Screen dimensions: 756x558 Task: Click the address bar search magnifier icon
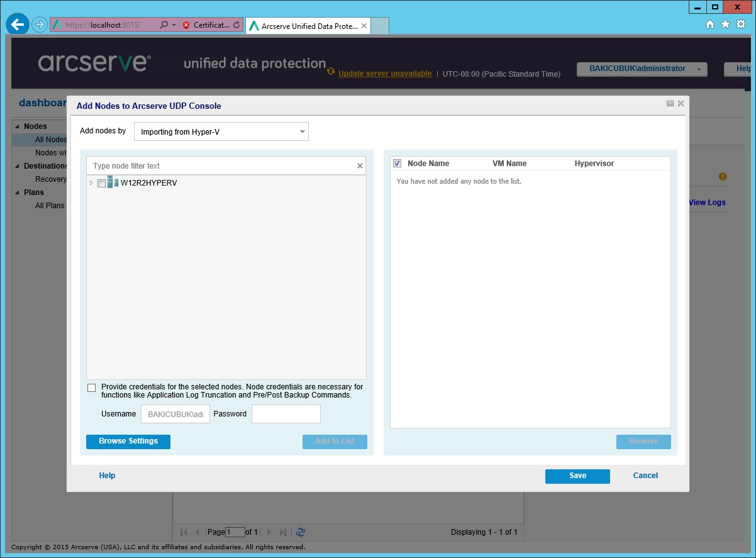tap(164, 25)
